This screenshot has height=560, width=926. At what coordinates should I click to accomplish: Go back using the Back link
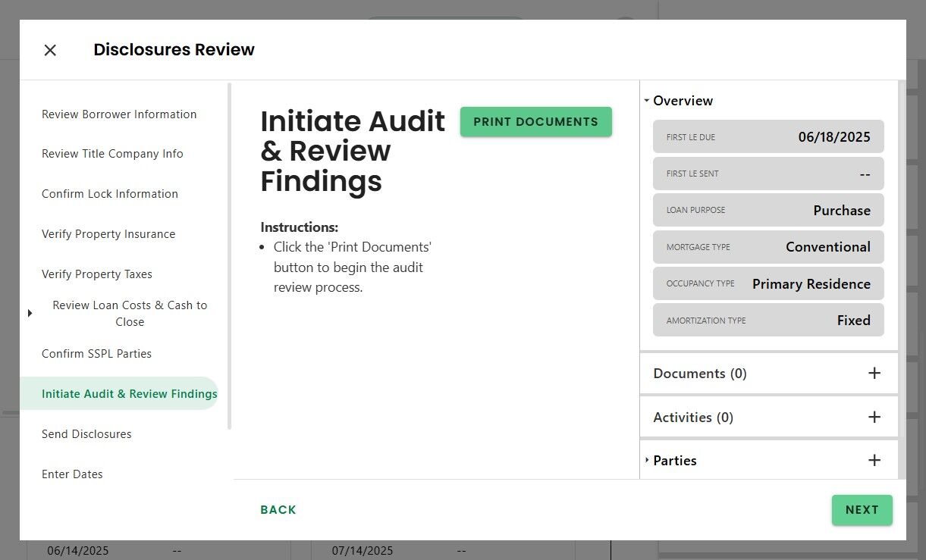278,510
